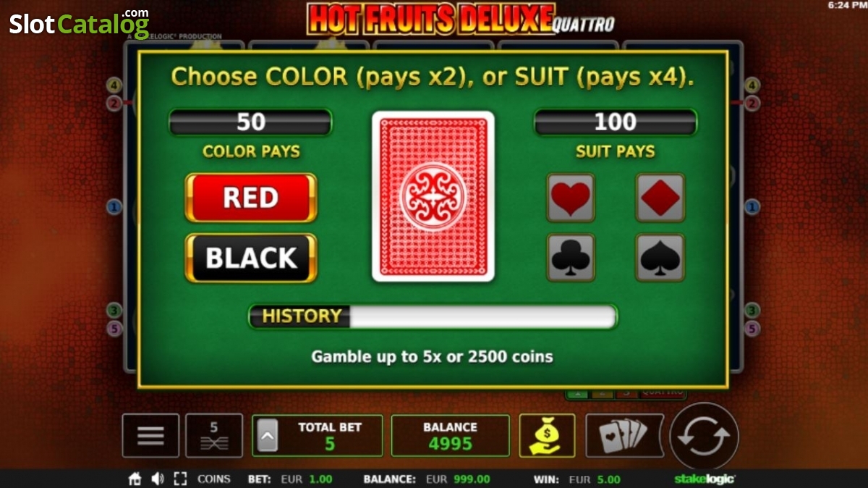The width and height of the screenshot is (868, 488).
Task: Mute the game sound
Action: (157, 479)
